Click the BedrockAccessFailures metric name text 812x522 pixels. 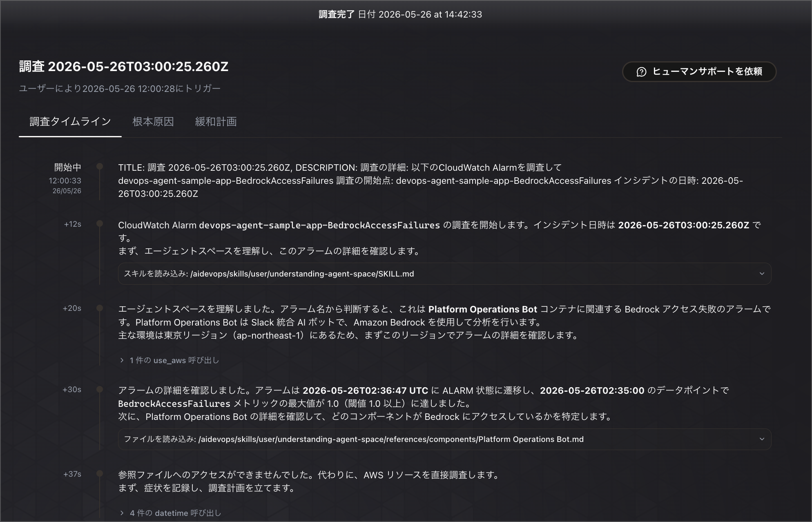point(174,404)
